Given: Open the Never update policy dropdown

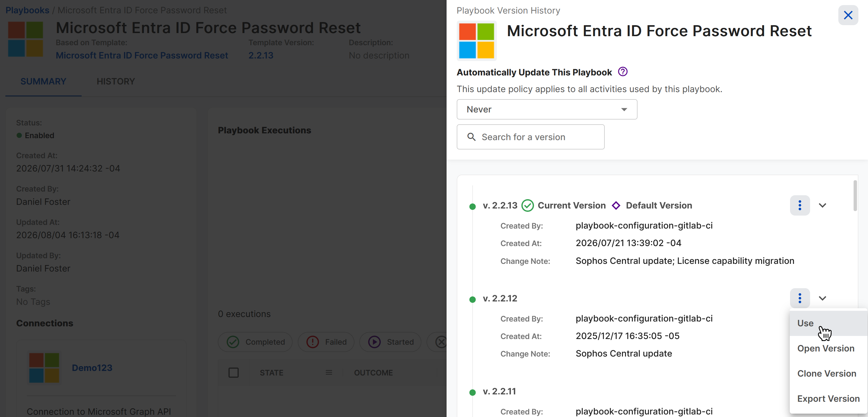Looking at the screenshot, I should click(547, 109).
